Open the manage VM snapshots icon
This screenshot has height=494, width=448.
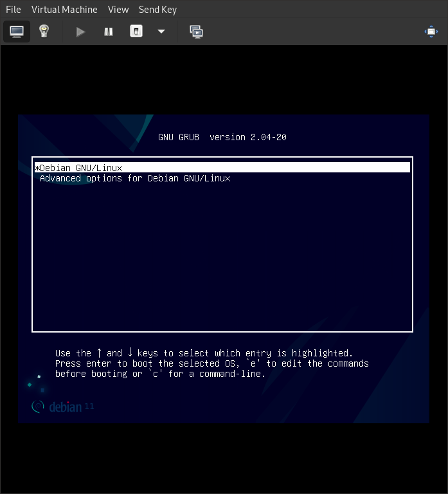197,32
